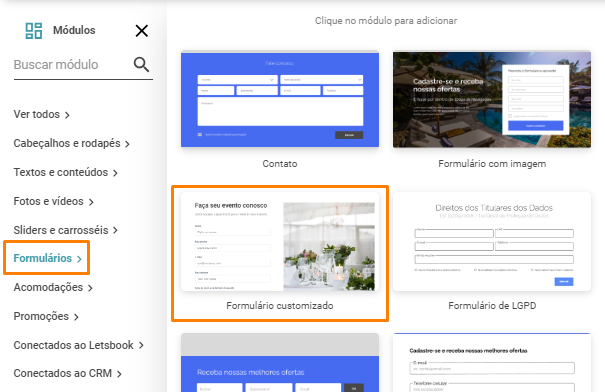Add the Formulário de LGPD module
The width and height of the screenshot is (605, 392).
point(492,241)
